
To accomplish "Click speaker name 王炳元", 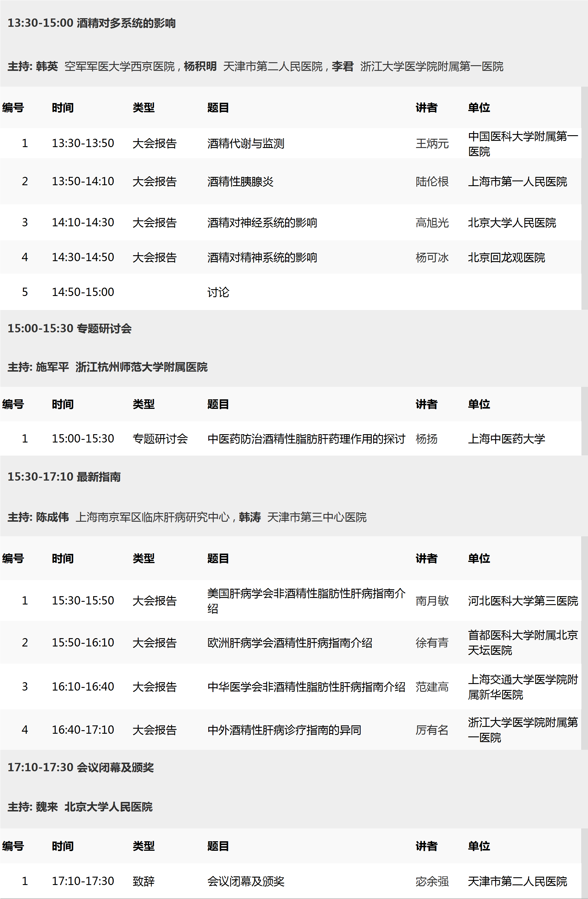I will coord(432,144).
